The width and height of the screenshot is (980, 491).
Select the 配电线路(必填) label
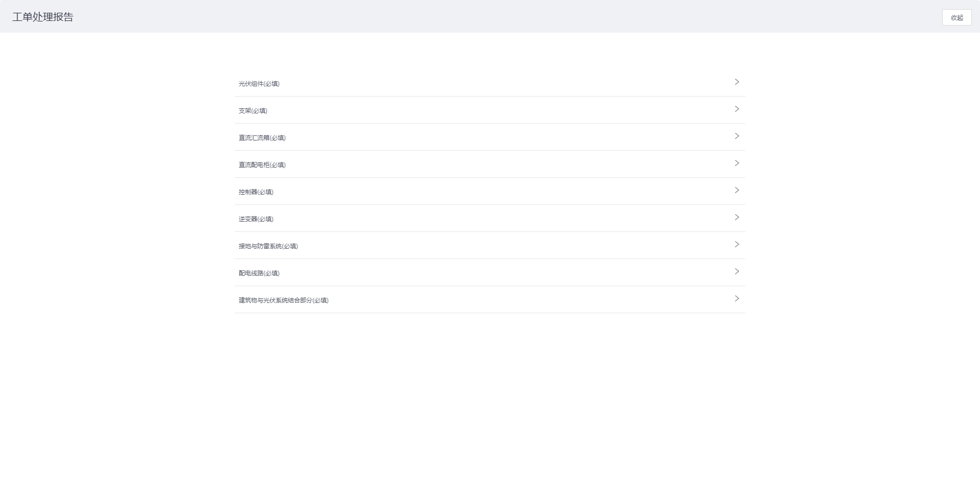point(259,273)
